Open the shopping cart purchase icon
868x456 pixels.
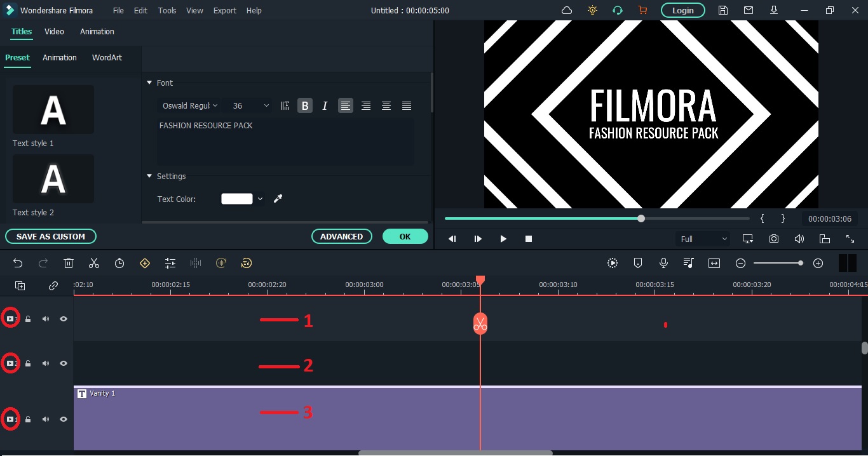pyautogui.click(x=642, y=10)
